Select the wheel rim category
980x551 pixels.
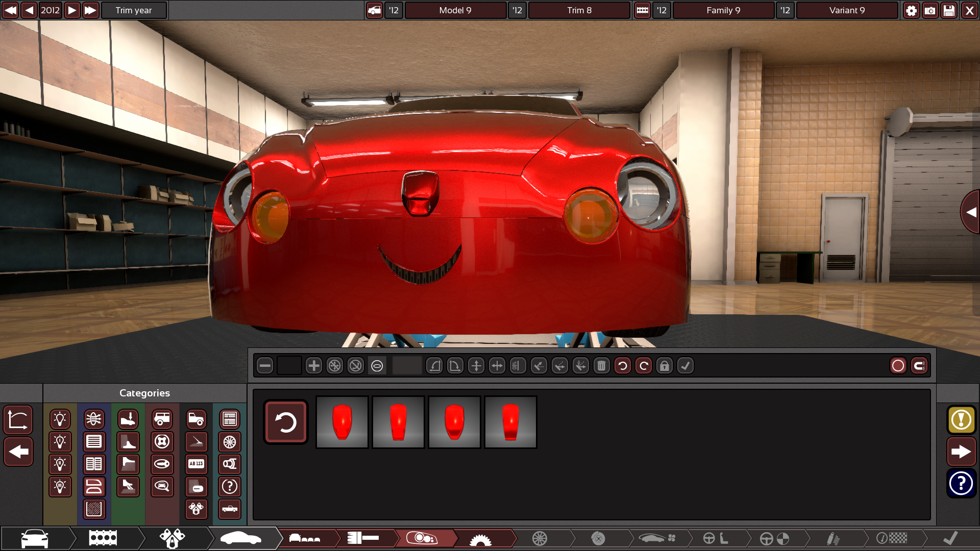230,442
